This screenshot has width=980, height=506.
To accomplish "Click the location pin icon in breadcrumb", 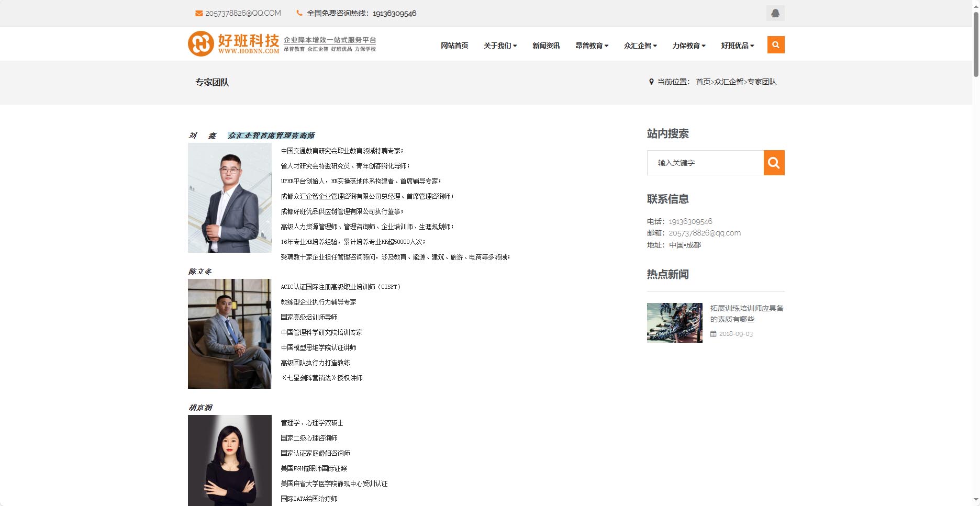I will click(x=651, y=82).
